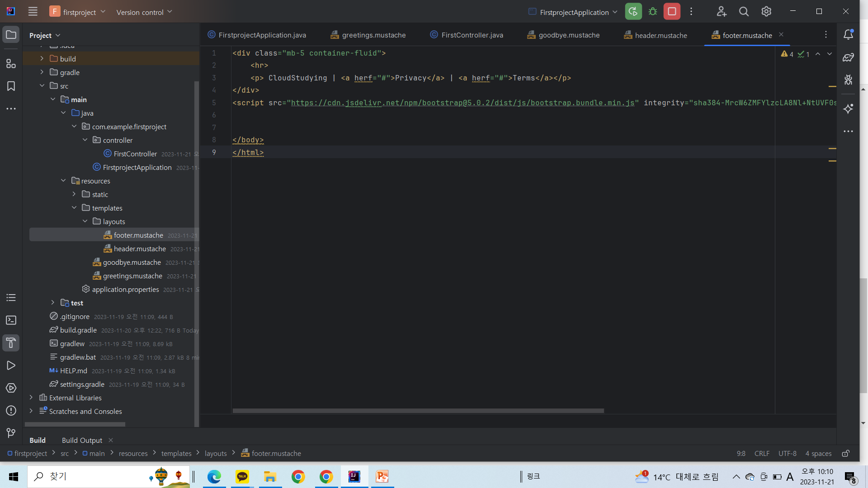Open the Notifications bell panel

coord(848,35)
